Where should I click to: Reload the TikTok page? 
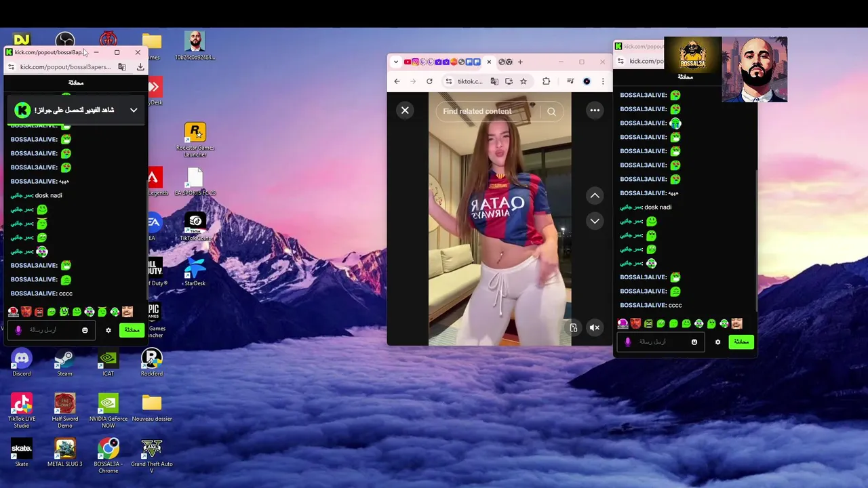click(x=429, y=81)
